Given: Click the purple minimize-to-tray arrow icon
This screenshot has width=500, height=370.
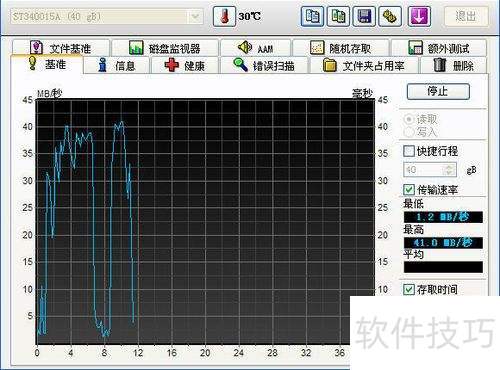Looking at the screenshot, I should click(x=419, y=16).
